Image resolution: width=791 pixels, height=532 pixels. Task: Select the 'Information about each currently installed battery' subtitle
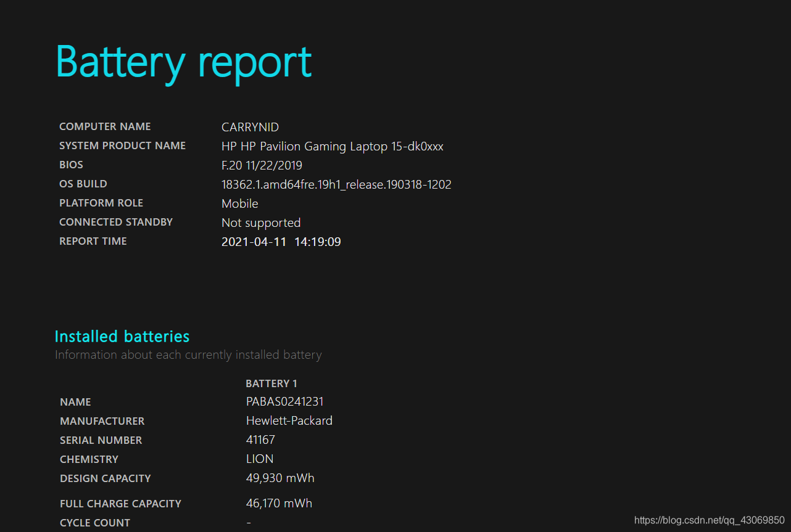tap(188, 355)
